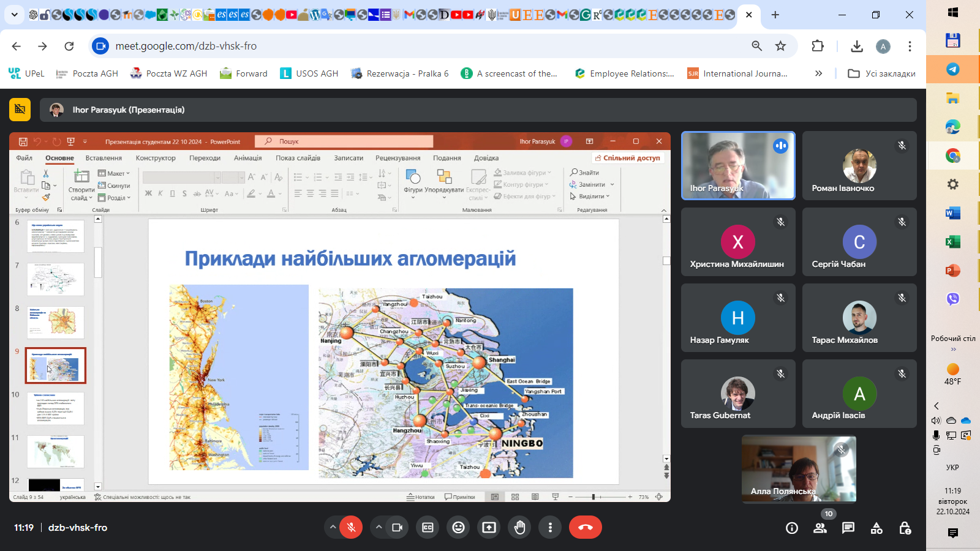The image size is (980, 551).
Task: Open the Переходи ribbon tab
Action: [205, 158]
